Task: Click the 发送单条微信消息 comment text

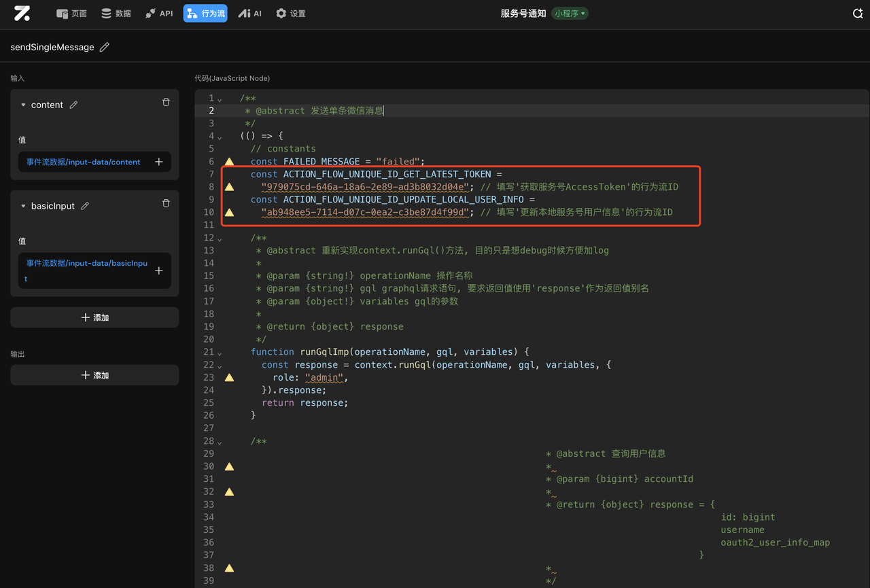Action: click(x=347, y=111)
